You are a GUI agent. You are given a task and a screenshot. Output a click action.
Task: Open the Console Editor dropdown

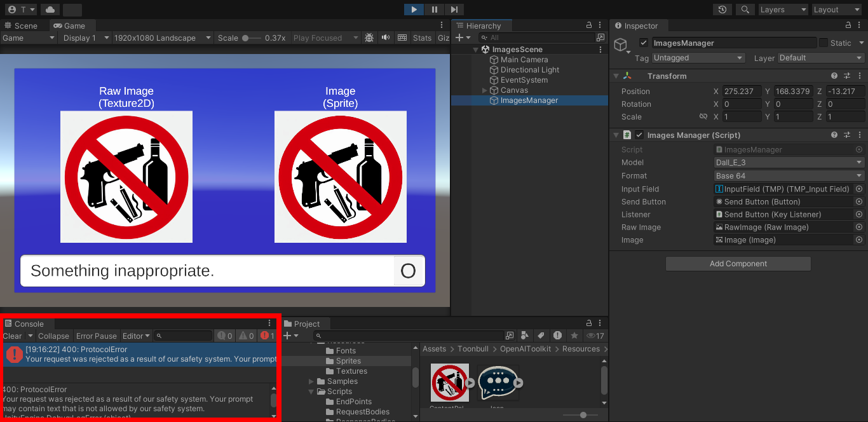(136, 336)
